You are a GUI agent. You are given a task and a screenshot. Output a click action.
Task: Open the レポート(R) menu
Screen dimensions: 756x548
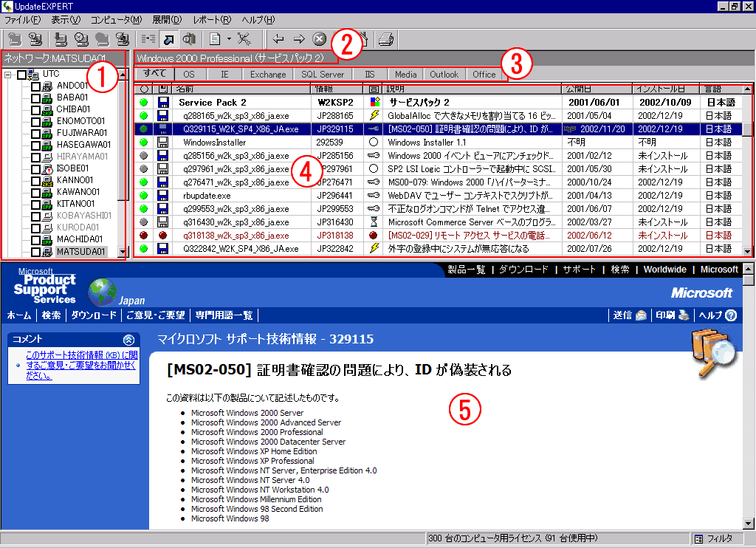(x=212, y=20)
